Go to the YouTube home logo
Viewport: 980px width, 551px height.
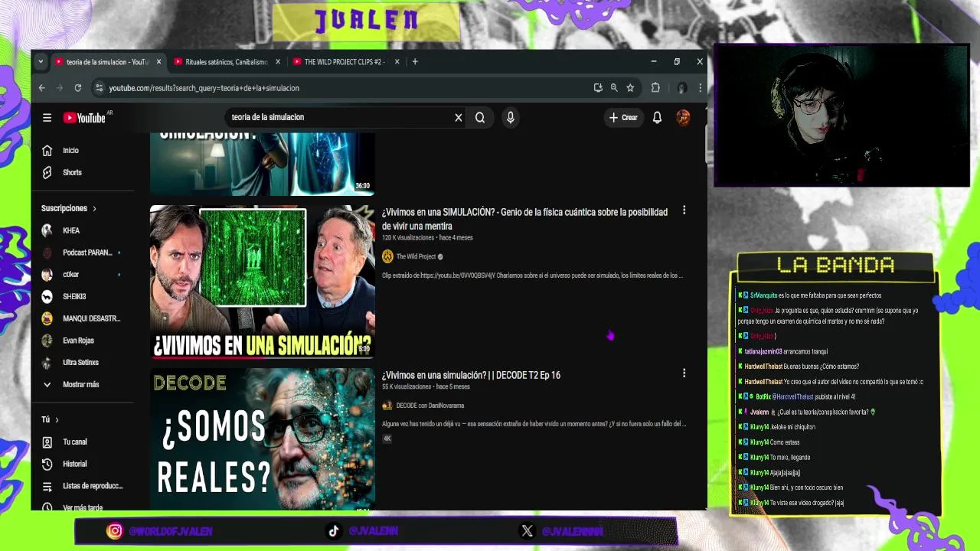click(x=84, y=118)
